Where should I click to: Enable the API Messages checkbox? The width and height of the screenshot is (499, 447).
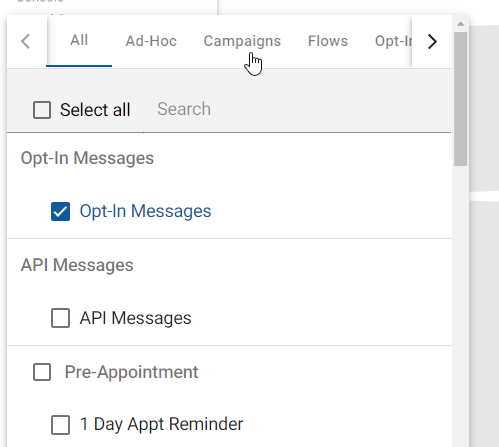[x=60, y=318]
